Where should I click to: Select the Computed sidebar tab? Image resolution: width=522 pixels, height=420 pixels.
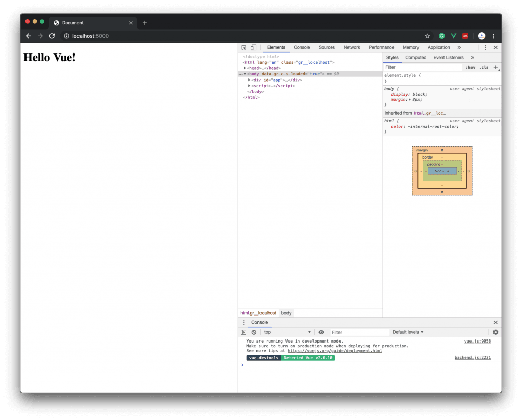416,57
